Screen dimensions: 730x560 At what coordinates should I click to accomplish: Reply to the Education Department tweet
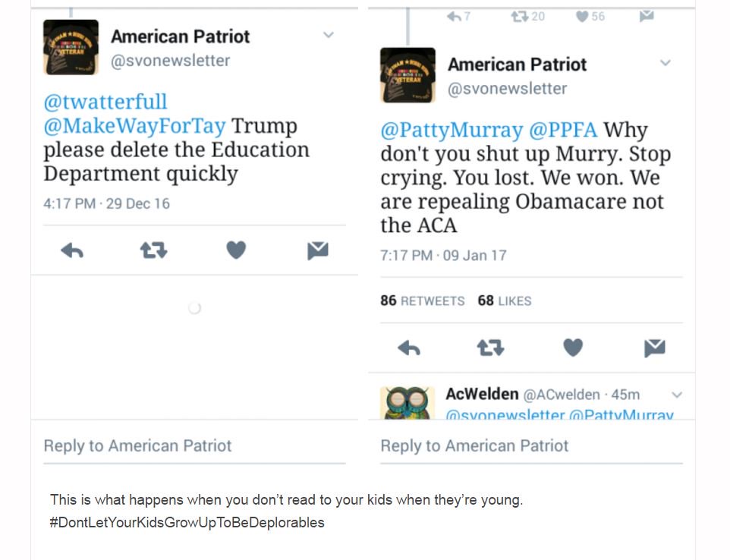point(72,250)
